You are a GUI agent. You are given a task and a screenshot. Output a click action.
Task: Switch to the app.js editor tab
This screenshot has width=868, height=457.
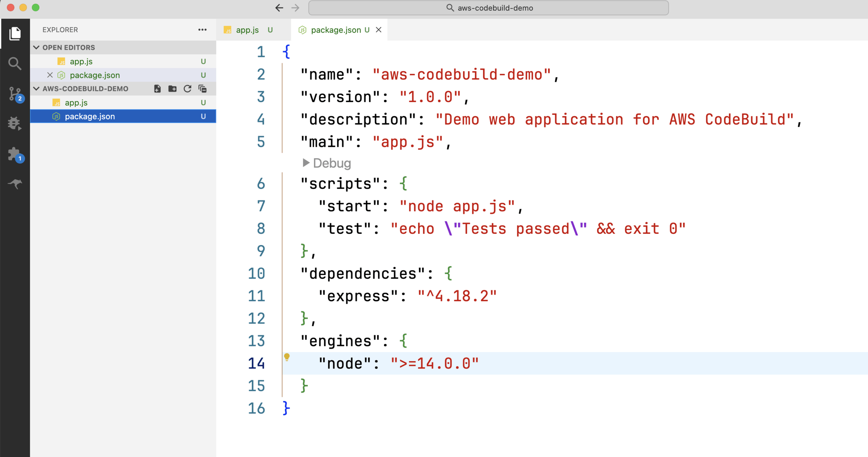[x=247, y=30]
